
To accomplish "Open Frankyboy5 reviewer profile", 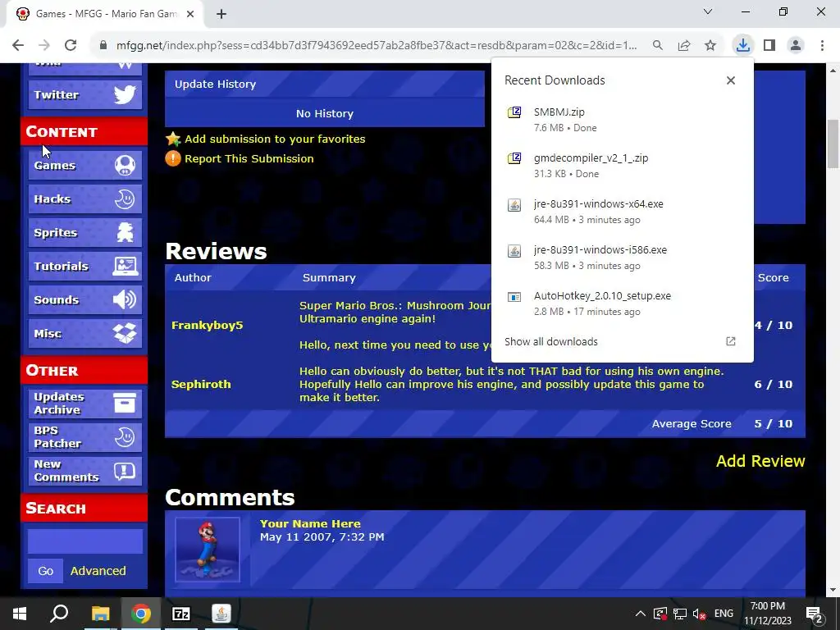I will pos(207,325).
